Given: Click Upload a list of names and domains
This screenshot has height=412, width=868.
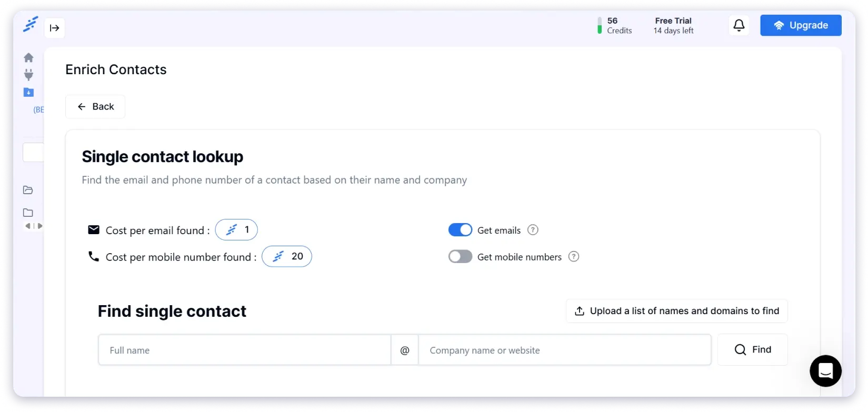Looking at the screenshot, I should click(x=676, y=311).
